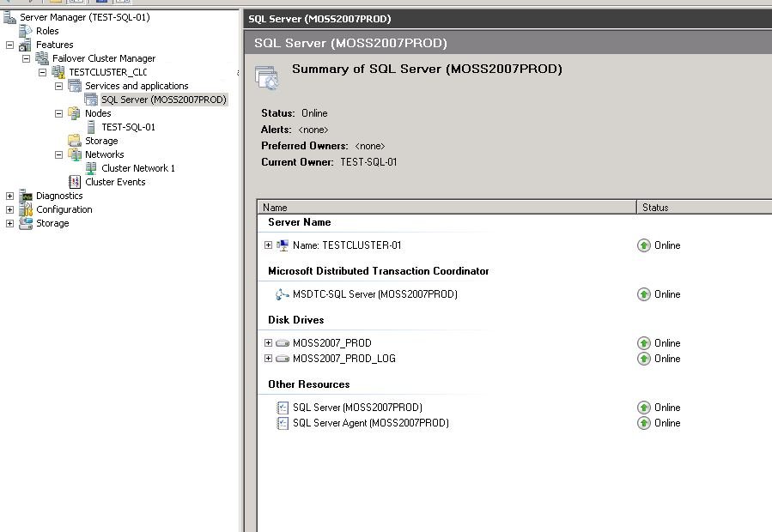Expand the Name: TESTCLUSTER-01 entry
Image resolution: width=772 pixels, height=532 pixels.
coord(267,245)
